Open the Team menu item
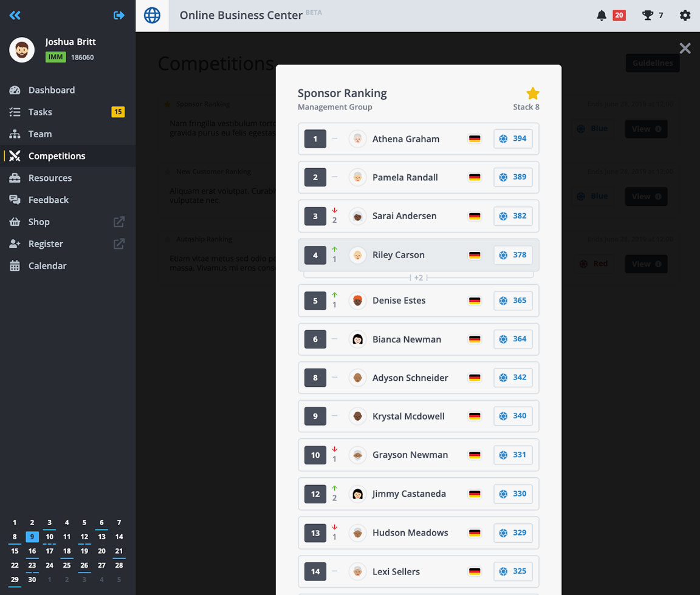 (x=40, y=134)
